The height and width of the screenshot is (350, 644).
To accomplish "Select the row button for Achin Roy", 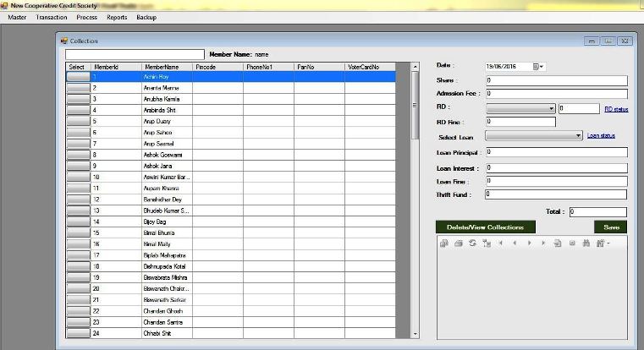I will coord(78,76).
